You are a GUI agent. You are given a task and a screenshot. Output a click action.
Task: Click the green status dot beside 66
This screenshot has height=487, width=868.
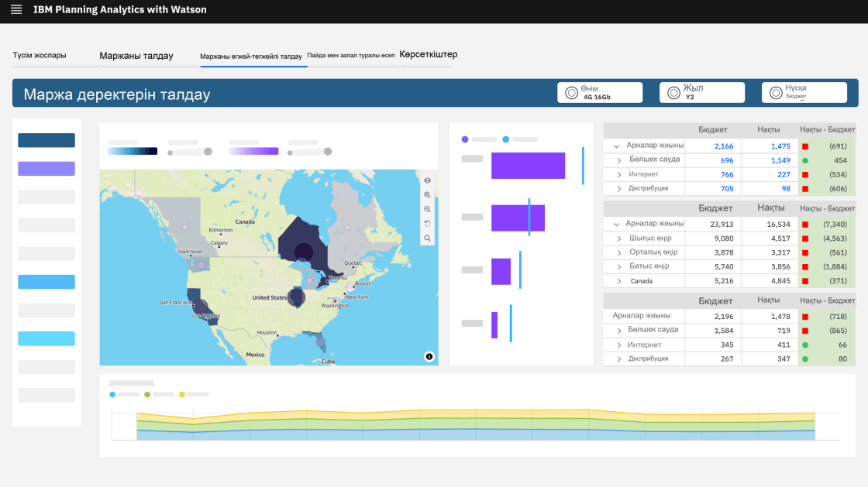point(805,345)
